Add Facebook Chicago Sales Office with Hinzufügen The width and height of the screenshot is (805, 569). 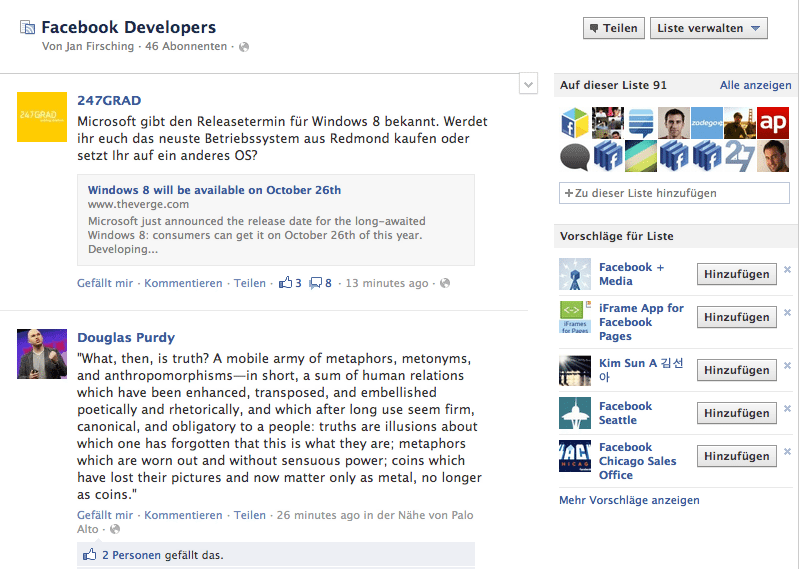click(x=737, y=456)
